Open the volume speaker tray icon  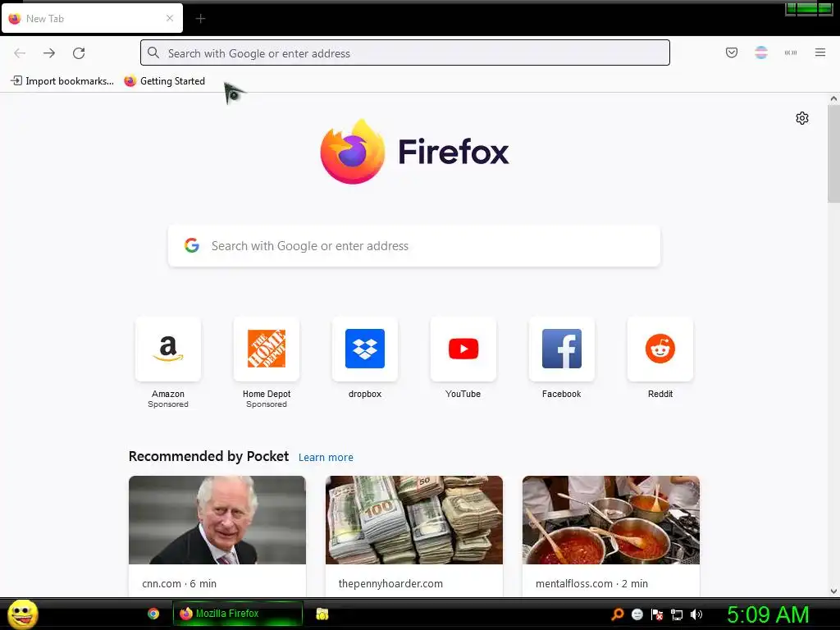coord(696,614)
